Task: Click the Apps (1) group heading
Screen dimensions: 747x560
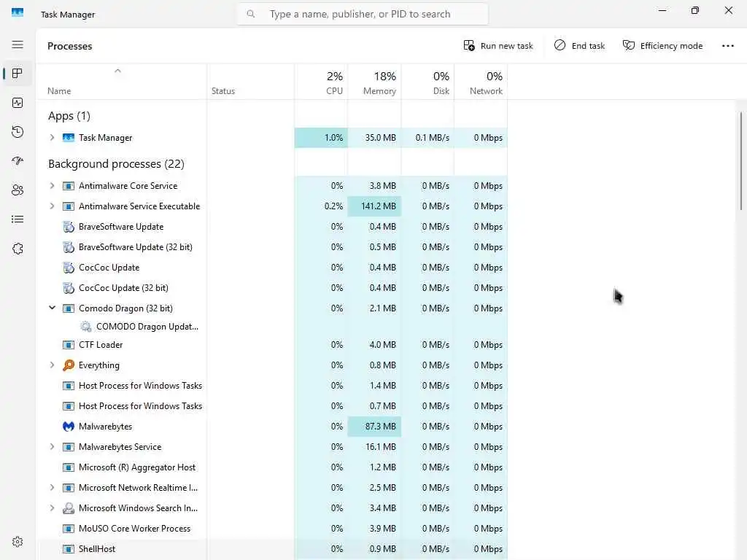Action: click(69, 116)
